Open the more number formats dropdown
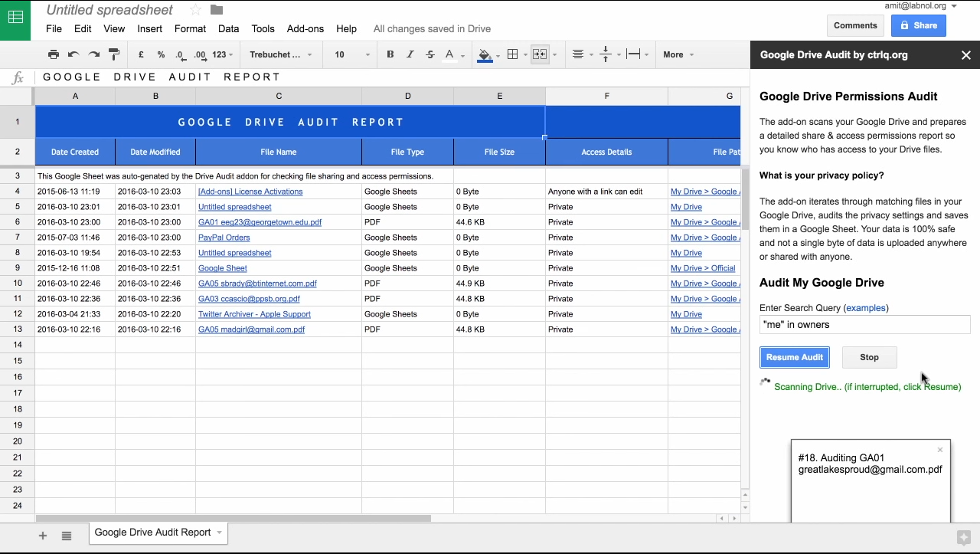The height and width of the screenshot is (554, 980). [223, 54]
